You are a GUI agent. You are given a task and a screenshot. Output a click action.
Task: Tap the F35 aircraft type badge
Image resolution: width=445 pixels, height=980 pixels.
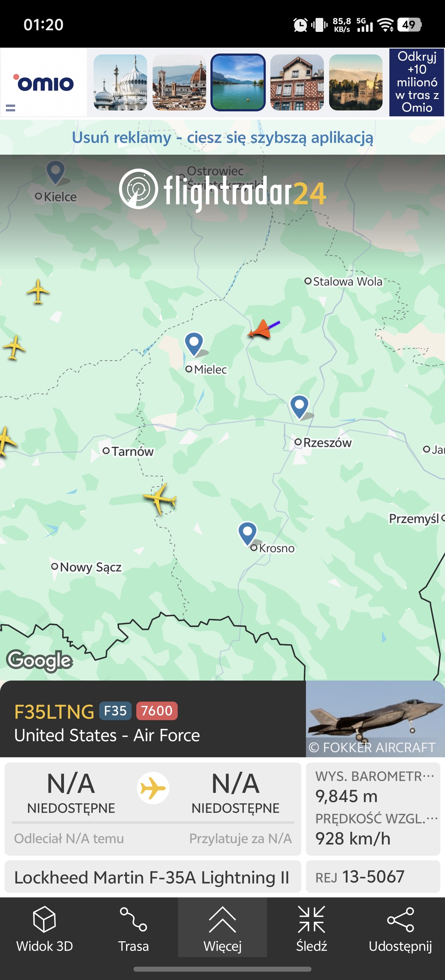coord(115,711)
